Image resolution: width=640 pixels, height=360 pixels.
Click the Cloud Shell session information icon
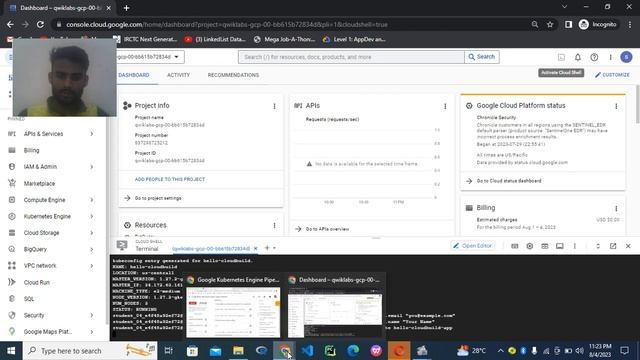560,246
